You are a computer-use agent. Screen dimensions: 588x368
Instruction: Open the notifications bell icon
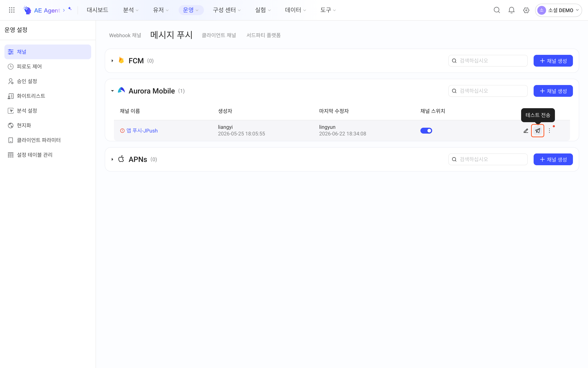[x=511, y=10]
